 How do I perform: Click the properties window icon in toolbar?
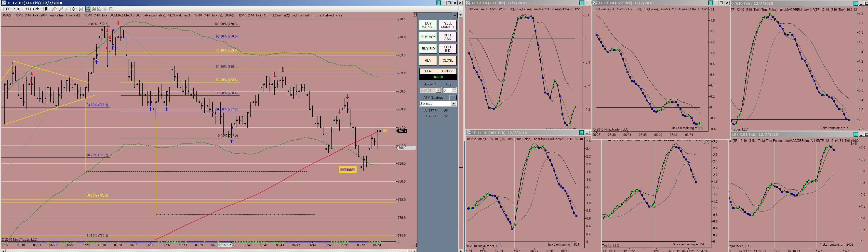(x=111, y=9)
